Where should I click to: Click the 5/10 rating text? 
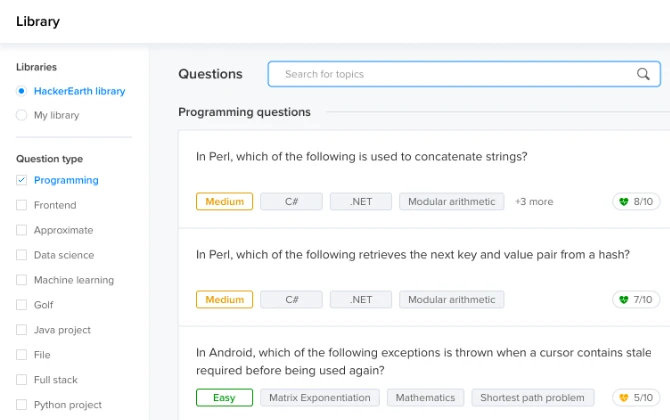pyautogui.click(x=643, y=398)
